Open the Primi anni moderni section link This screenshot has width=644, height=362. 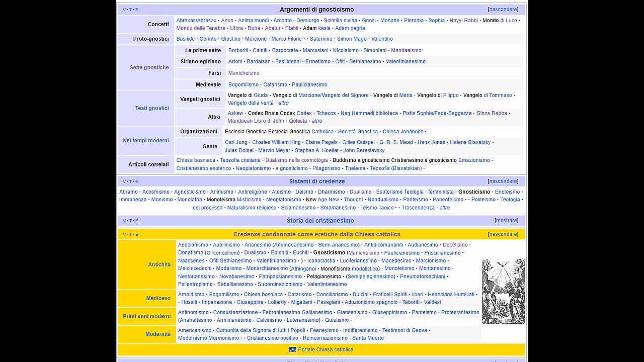147,316
